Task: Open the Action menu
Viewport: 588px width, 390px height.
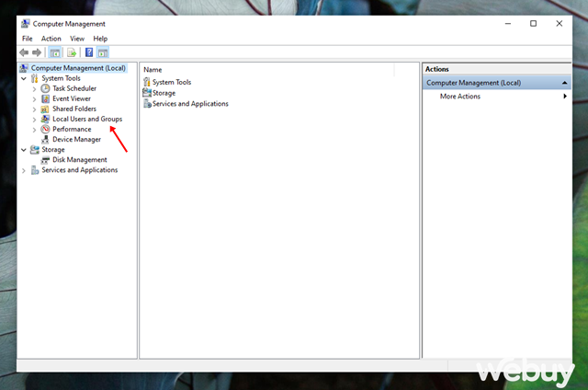Action: (51, 39)
